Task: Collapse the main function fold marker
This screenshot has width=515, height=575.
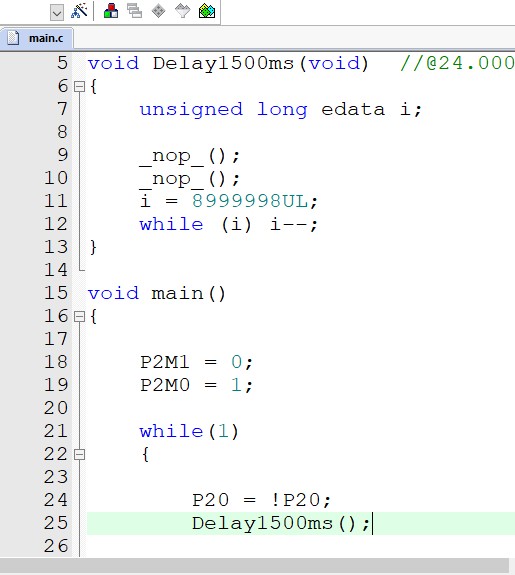Action: [x=79, y=316]
